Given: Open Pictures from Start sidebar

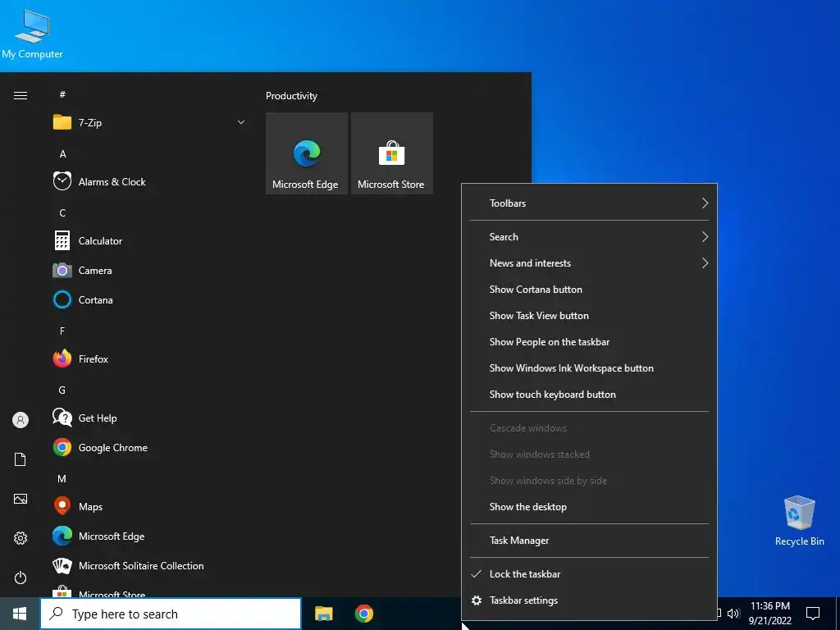Looking at the screenshot, I should point(21,499).
